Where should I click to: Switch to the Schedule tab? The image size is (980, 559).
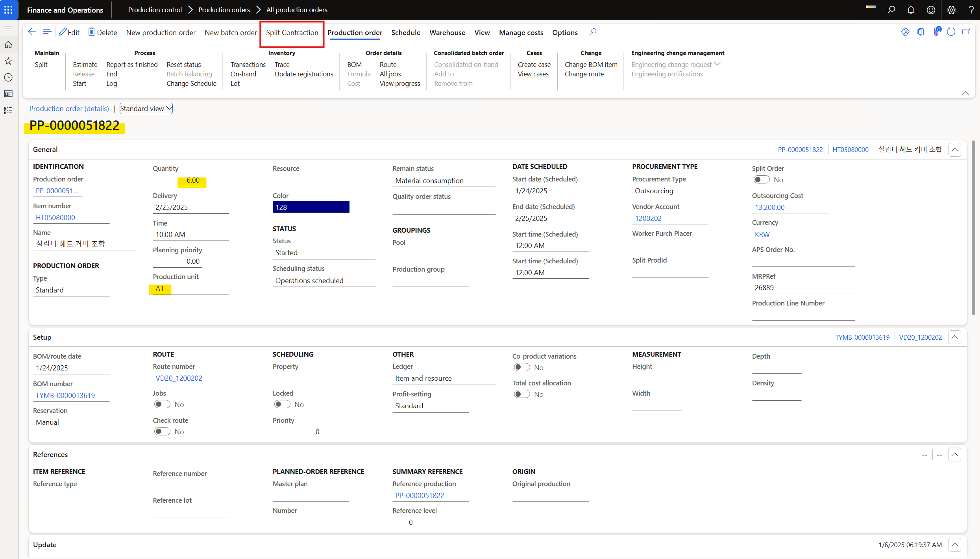[405, 32]
